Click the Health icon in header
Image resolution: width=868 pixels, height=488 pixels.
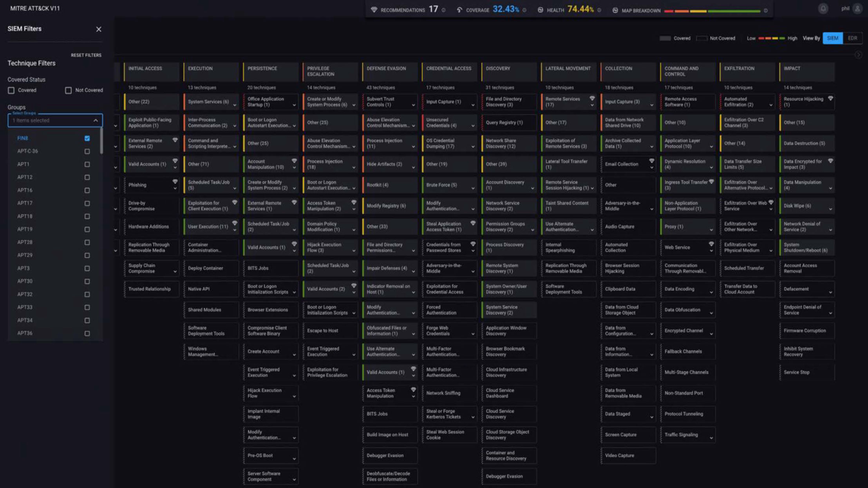point(540,10)
